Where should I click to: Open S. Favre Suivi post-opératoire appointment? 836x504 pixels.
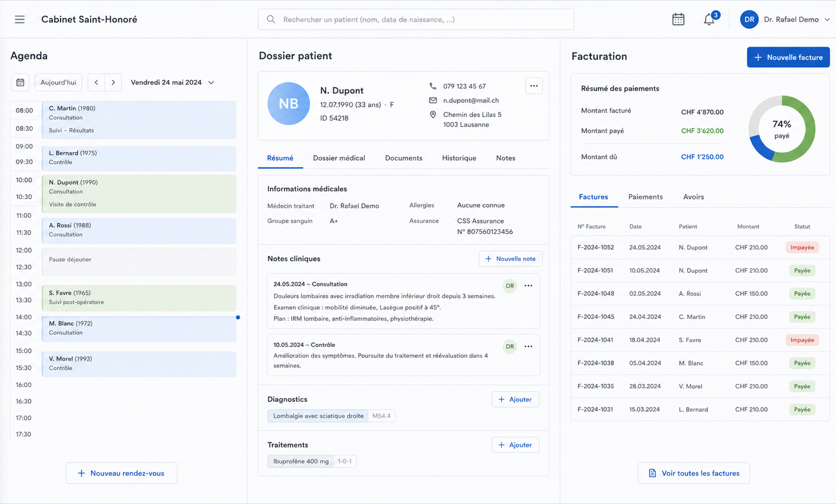[x=139, y=298]
